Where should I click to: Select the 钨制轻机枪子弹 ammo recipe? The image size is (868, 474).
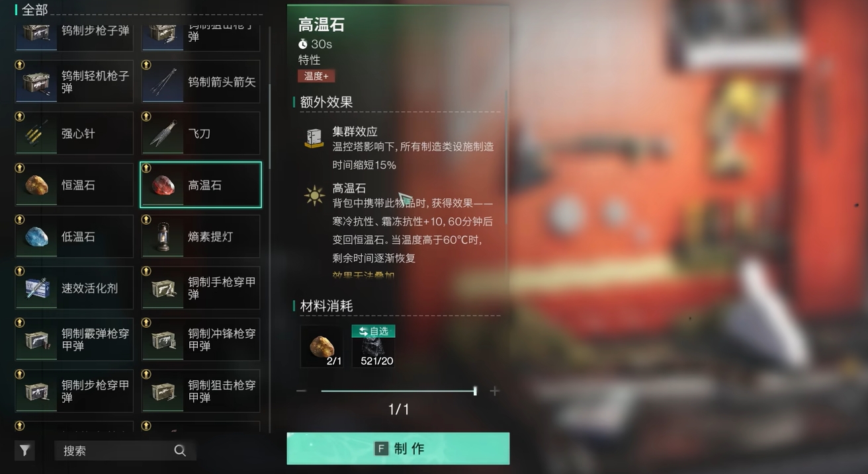[74, 82]
